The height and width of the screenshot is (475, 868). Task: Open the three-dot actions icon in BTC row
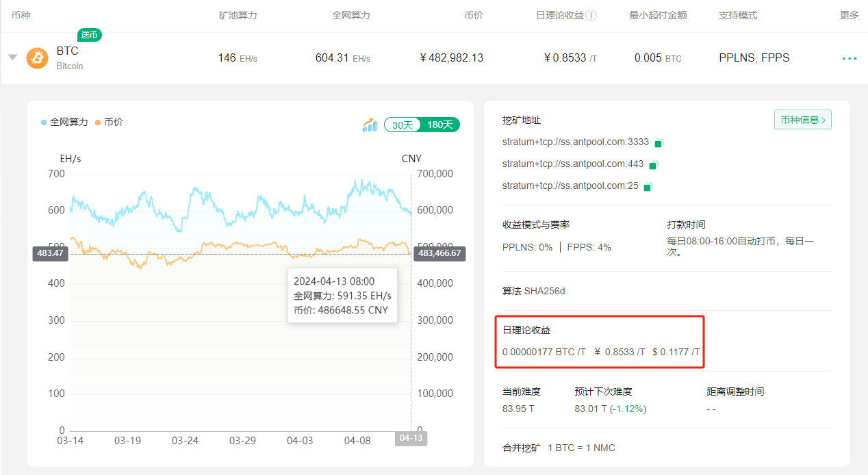click(849, 58)
